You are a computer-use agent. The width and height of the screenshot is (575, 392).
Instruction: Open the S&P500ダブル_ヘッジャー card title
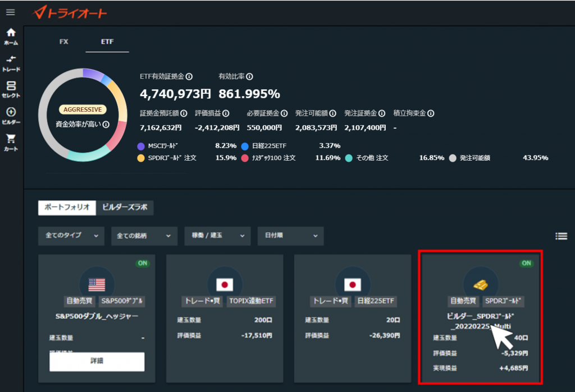click(97, 316)
